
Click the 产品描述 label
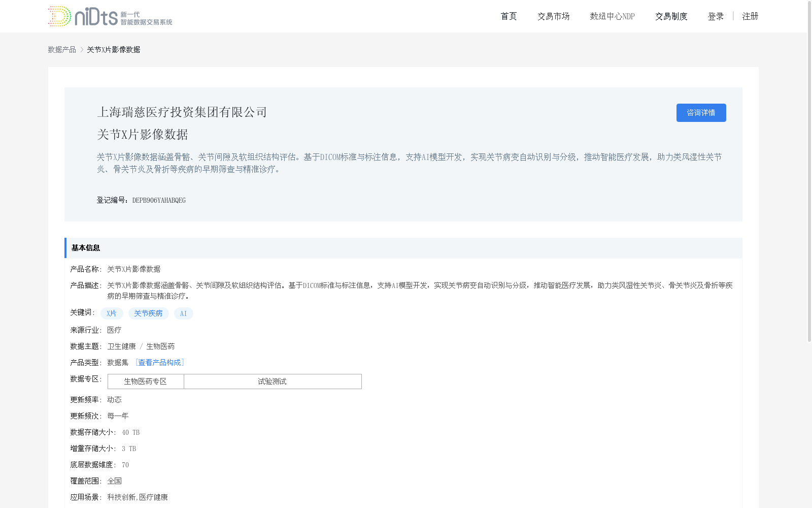tap(86, 285)
